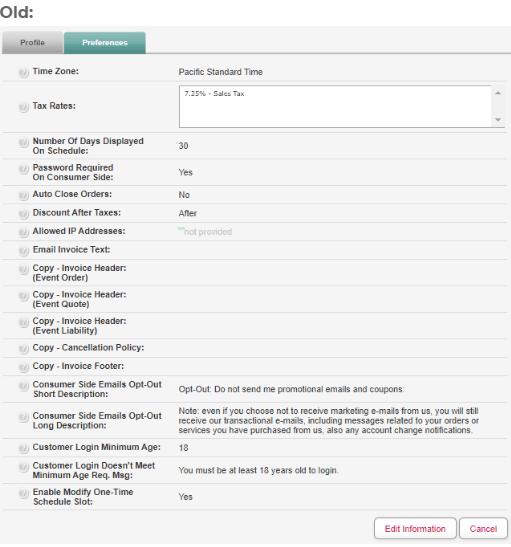Click the 'Copy - Cancellation Policy:' label
The width and height of the screenshot is (511, 547).
88,347
